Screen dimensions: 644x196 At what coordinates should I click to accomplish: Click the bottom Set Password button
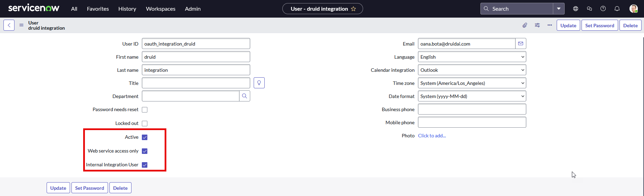(x=89, y=188)
